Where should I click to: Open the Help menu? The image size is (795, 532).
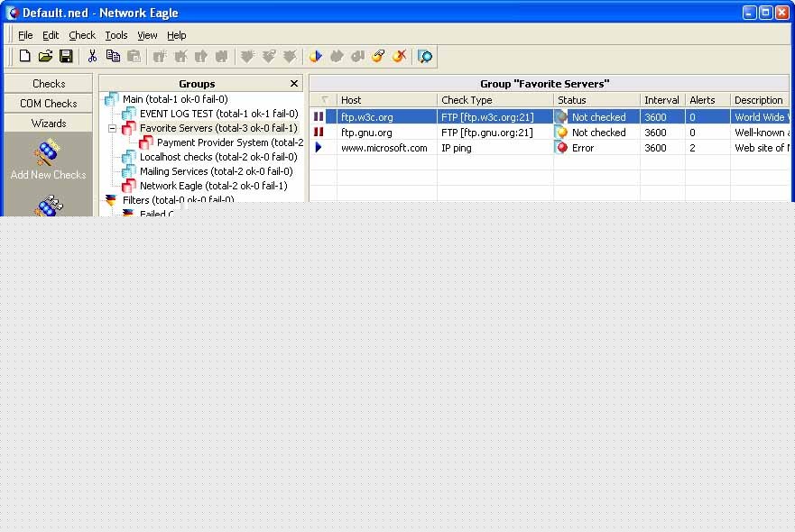coord(177,35)
